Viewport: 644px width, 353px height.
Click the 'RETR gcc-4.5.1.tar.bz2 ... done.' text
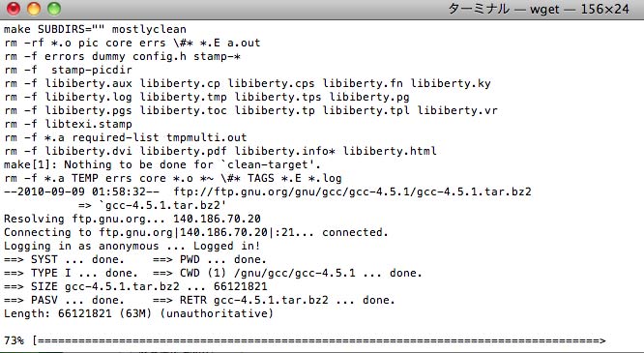pos(287,300)
